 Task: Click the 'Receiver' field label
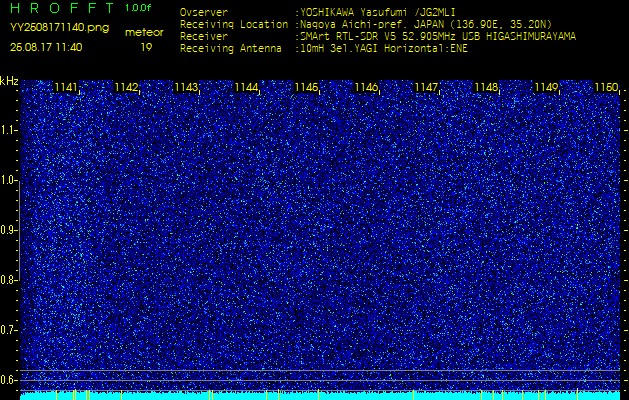click(x=204, y=37)
